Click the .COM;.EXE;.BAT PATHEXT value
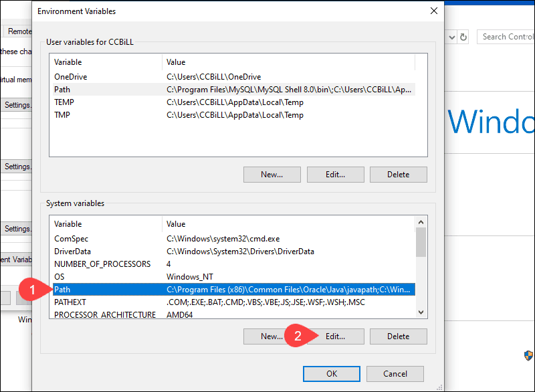The height and width of the screenshot is (392, 535). [x=265, y=302]
